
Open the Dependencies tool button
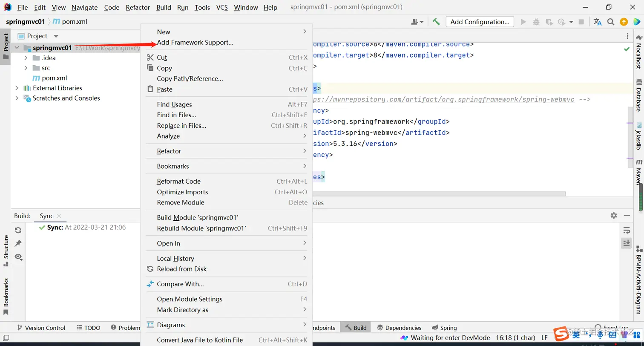399,328
